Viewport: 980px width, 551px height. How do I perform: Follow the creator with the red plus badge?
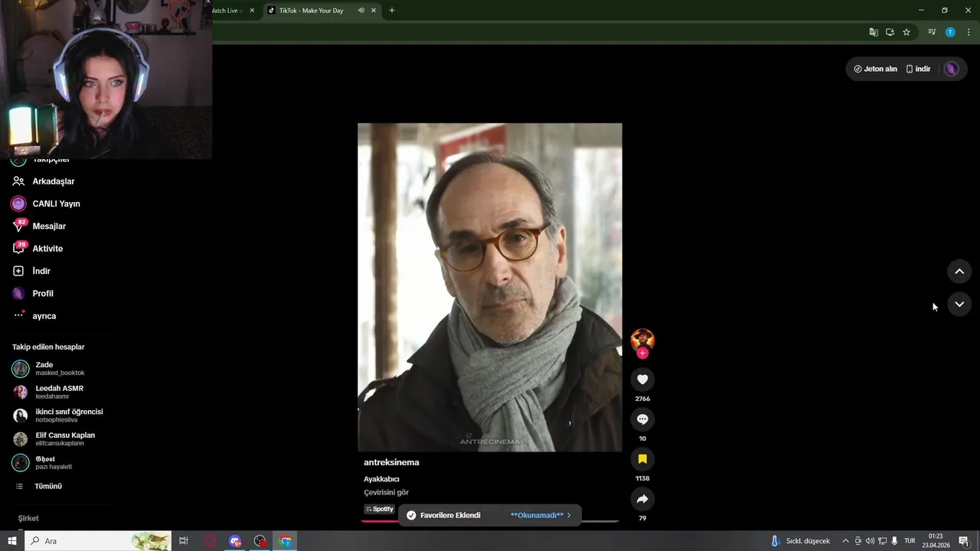tap(642, 353)
